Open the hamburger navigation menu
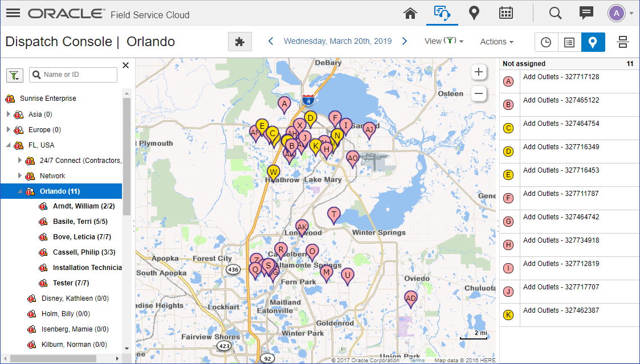Screen dimensions: 640x364 pyautogui.click(x=13, y=13)
